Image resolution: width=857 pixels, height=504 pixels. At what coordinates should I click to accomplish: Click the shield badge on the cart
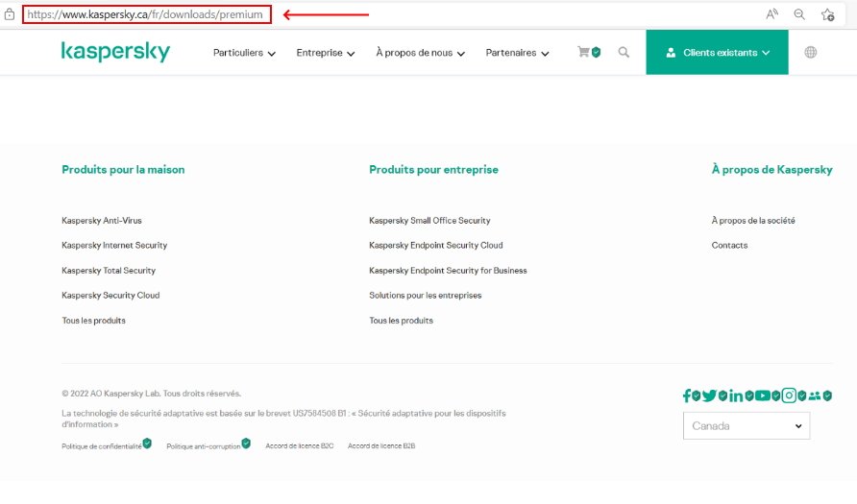coord(597,53)
